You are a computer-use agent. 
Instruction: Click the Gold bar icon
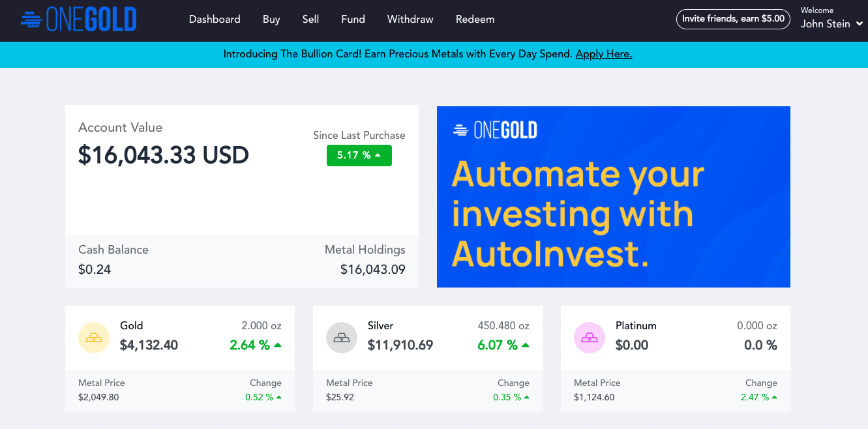click(94, 338)
